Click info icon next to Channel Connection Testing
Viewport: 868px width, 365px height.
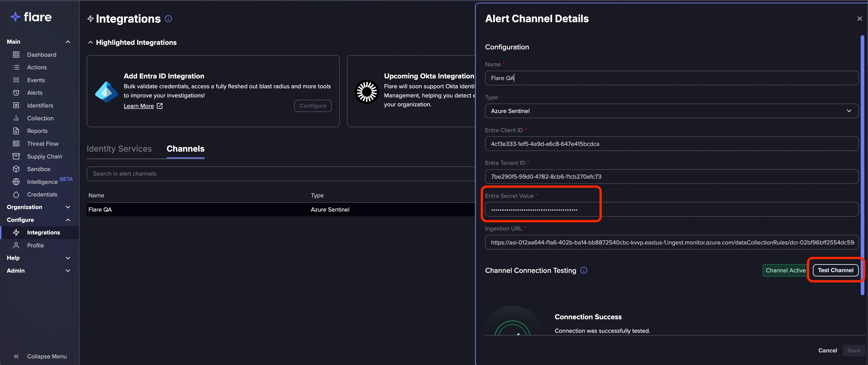[584, 270]
